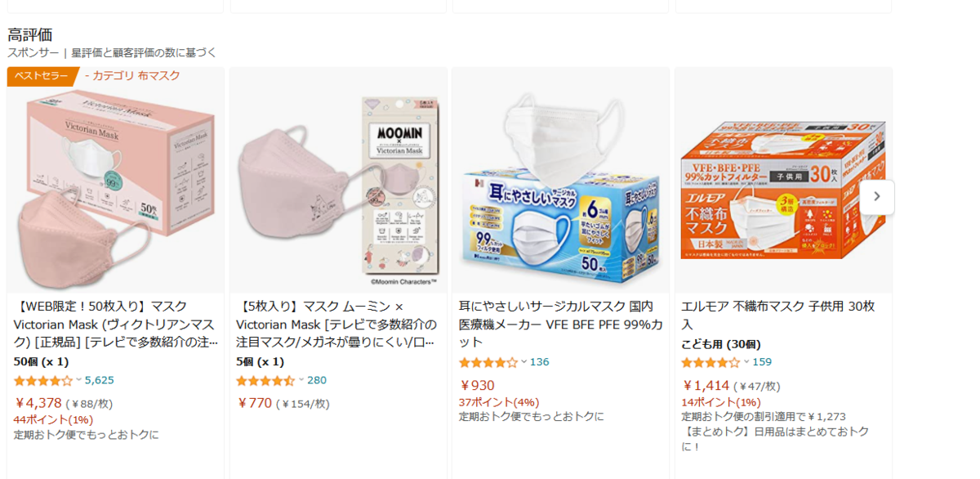980x479 pixels.
Task: Click the 5,625 review count link
Action: [100, 380]
